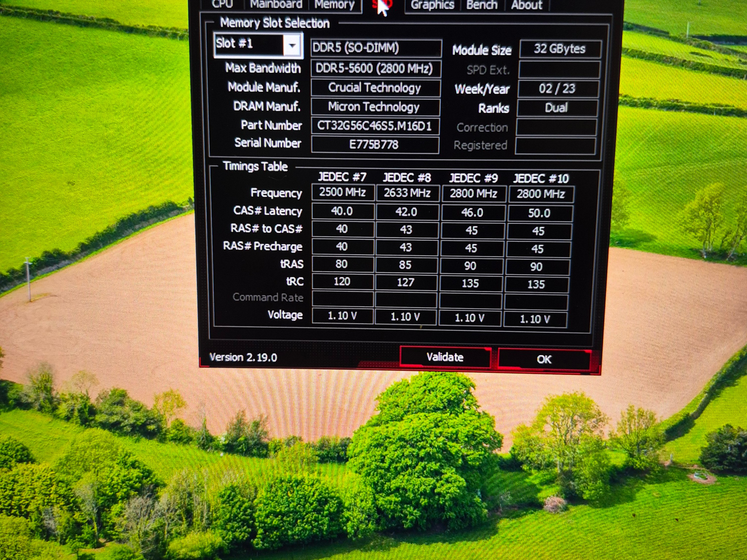This screenshot has width=747, height=560.
Task: Click CAS# Latency value 42.0
Action: coord(407,212)
